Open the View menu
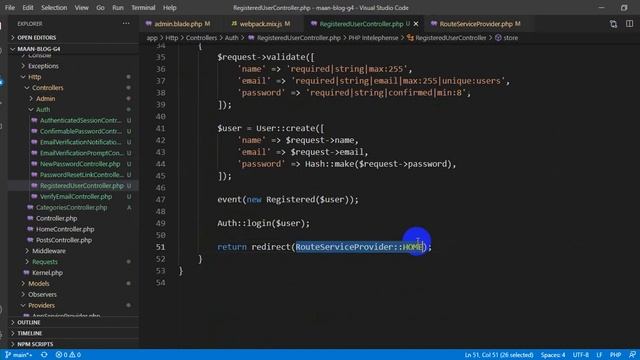The image size is (640, 360). pyautogui.click(x=82, y=7)
